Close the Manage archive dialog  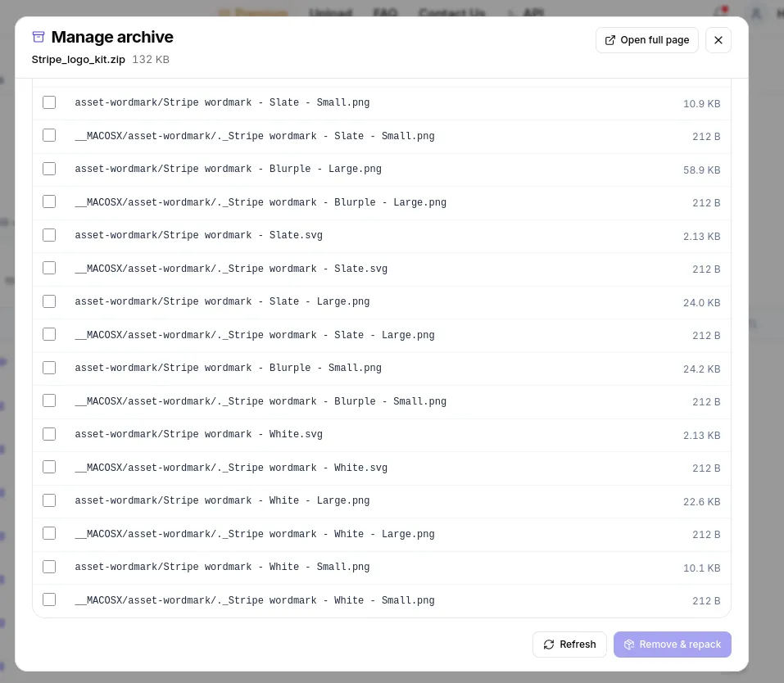pyautogui.click(x=718, y=40)
